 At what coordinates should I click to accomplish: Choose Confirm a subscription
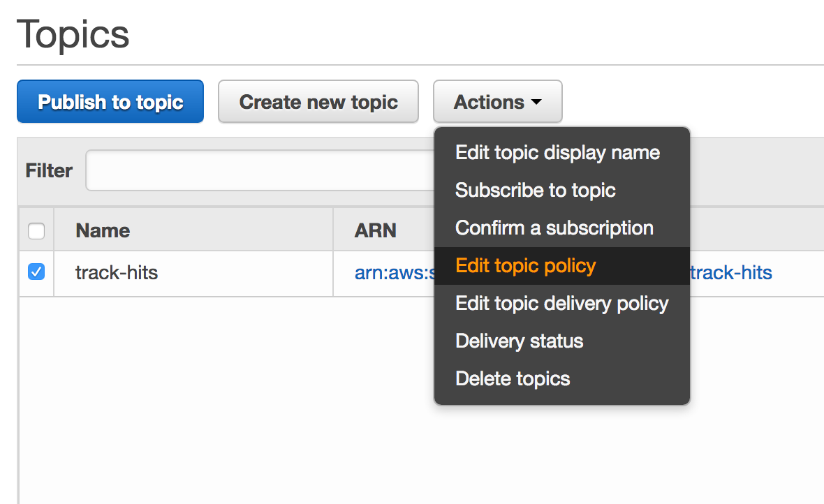coord(561,228)
